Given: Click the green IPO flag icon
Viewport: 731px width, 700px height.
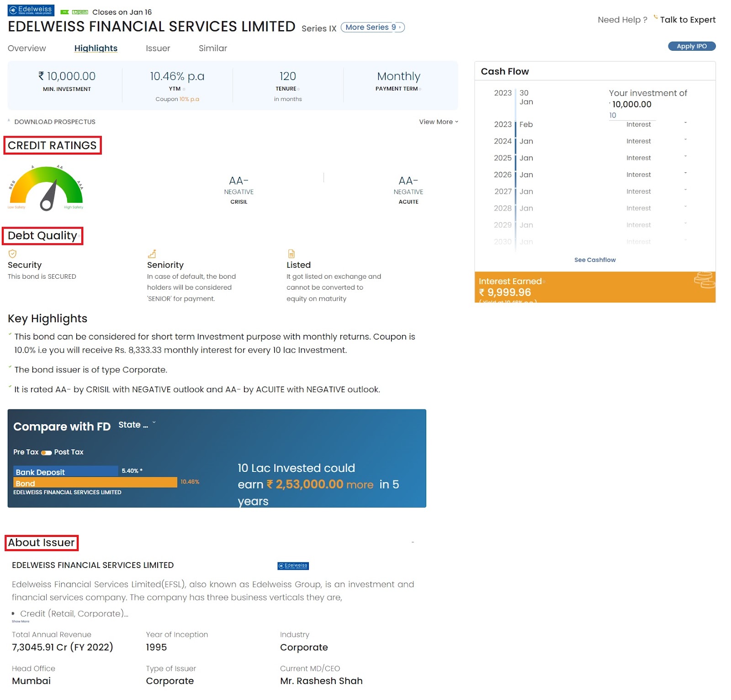Looking at the screenshot, I should 65,12.
